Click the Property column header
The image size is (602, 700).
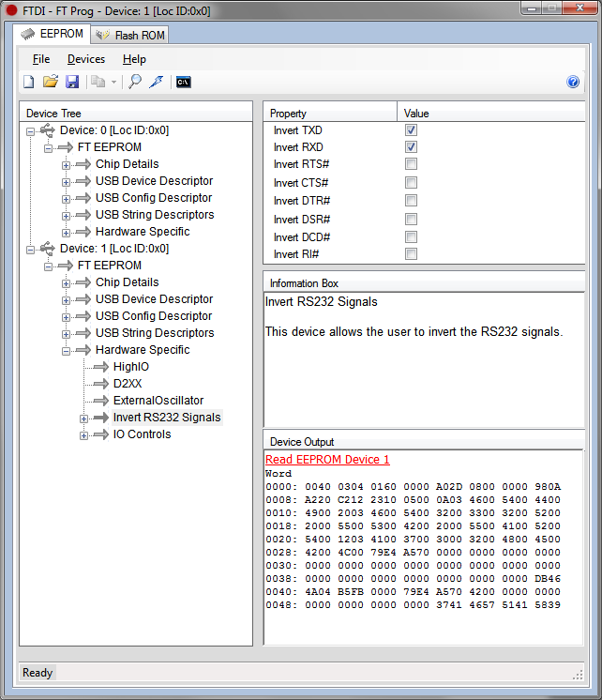[x=330, y=114]
